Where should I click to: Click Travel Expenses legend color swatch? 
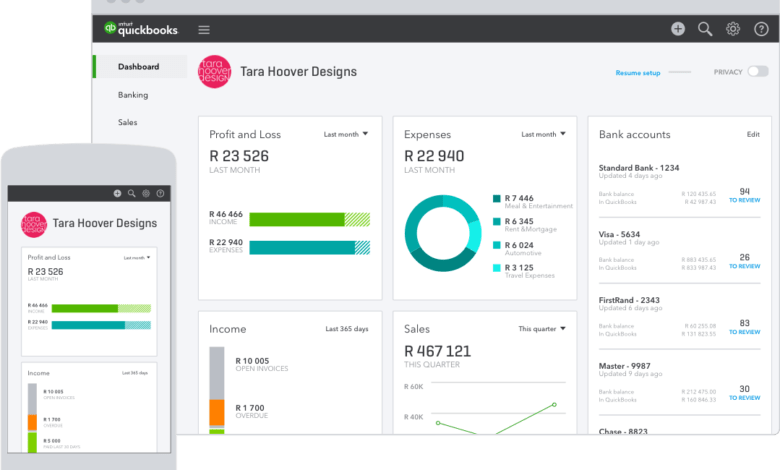[496, 268]
